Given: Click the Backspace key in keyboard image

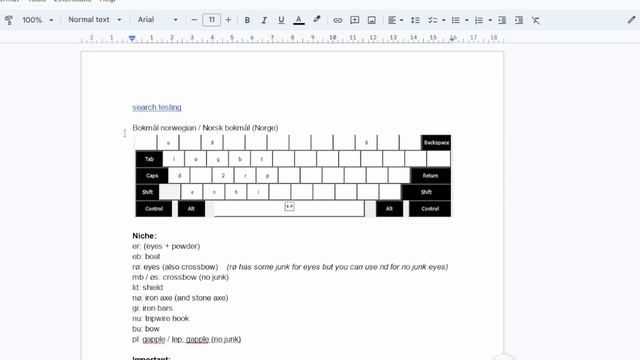Looking at the screenshot, I should (x=436, y=142).
